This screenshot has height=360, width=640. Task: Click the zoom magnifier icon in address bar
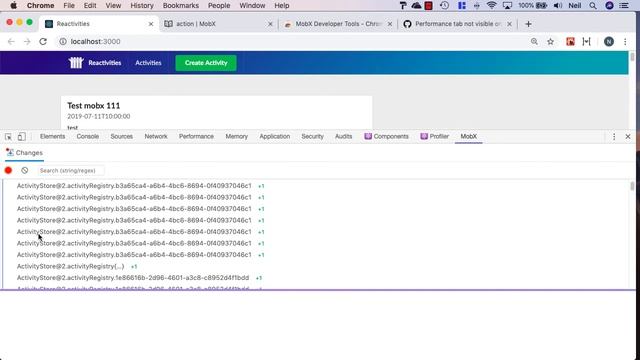point(534,42)
